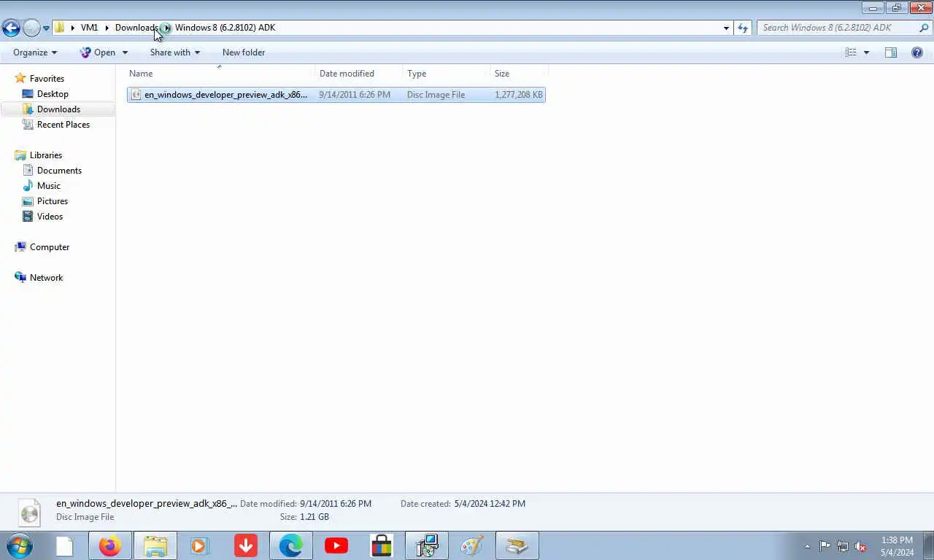Sort by Date modified column header
The height and width of the screenshot is (560, 934).
(358, 74)
